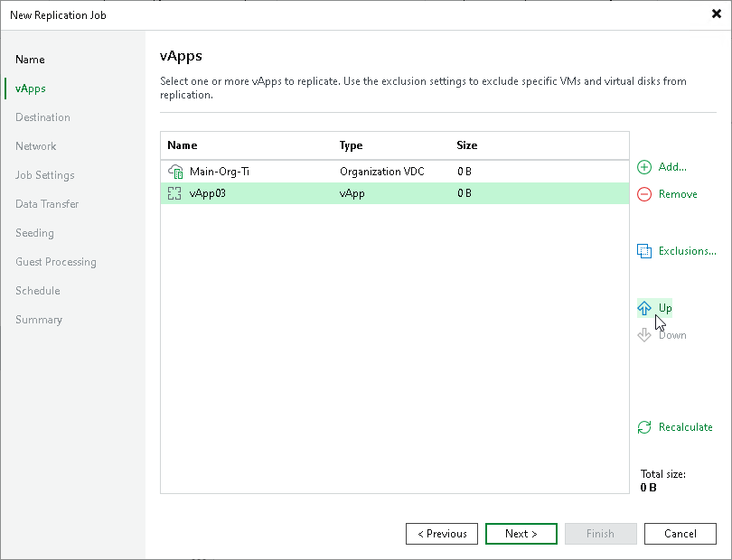Select the Main-Org-Ti row
The image size is (732, 560).
click(271, 172)
